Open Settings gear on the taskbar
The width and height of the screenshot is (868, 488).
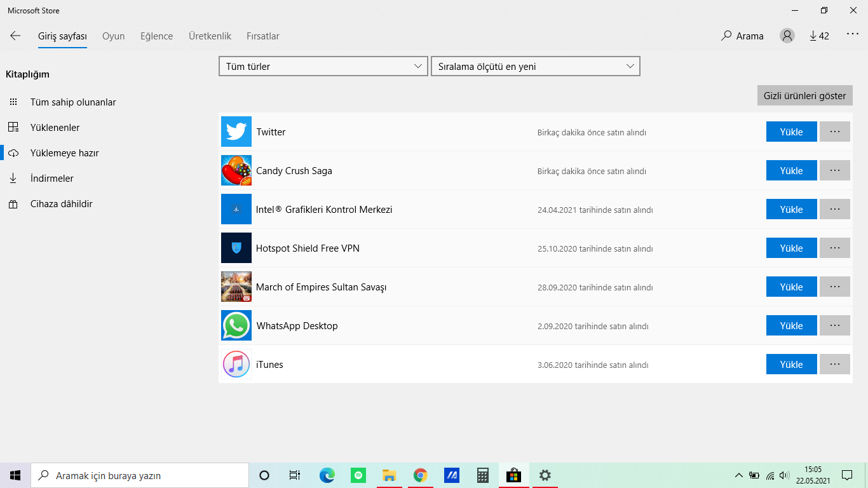point(545,475)
